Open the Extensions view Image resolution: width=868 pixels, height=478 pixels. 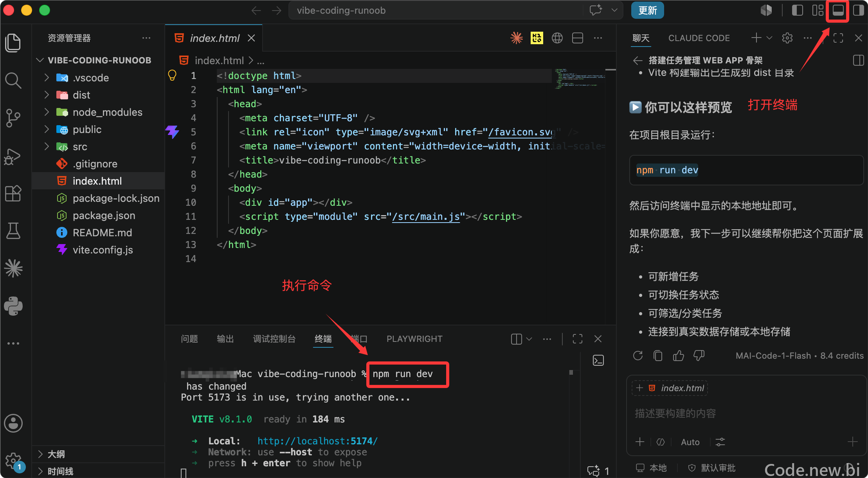pyautogui.click(x=13, y=193)
